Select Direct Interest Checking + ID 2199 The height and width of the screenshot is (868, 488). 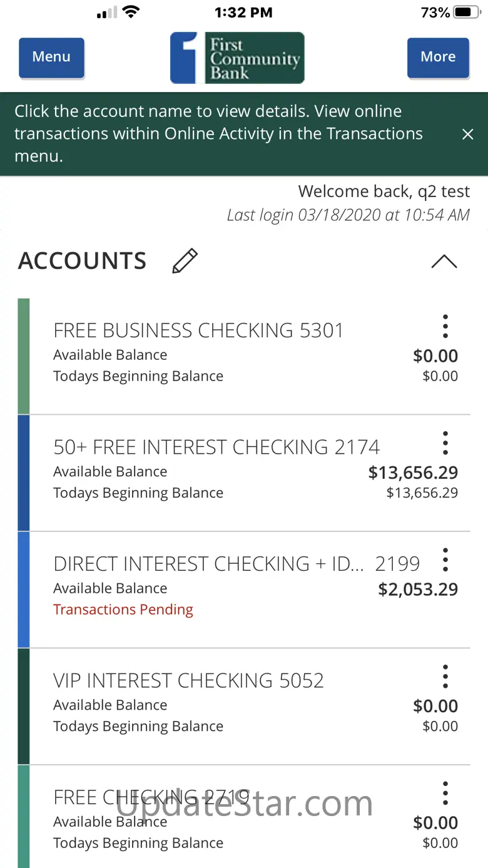point(236,564)
